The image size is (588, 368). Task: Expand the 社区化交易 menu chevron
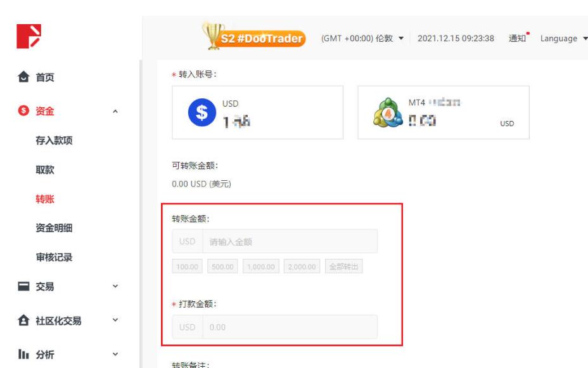point(115,320)
